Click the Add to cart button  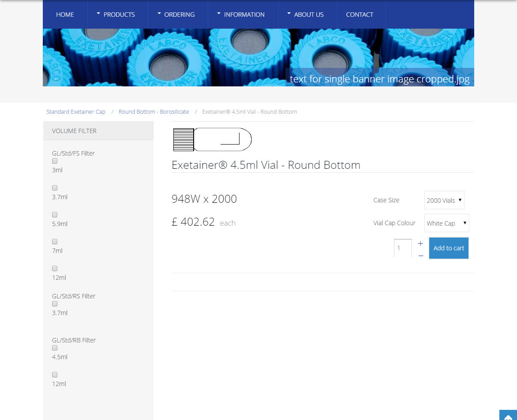point(449,248)
